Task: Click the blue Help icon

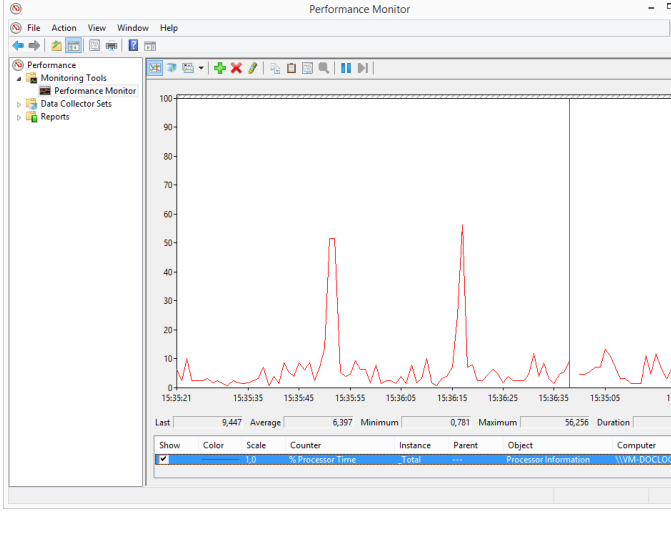Action: tap(133, 45)
